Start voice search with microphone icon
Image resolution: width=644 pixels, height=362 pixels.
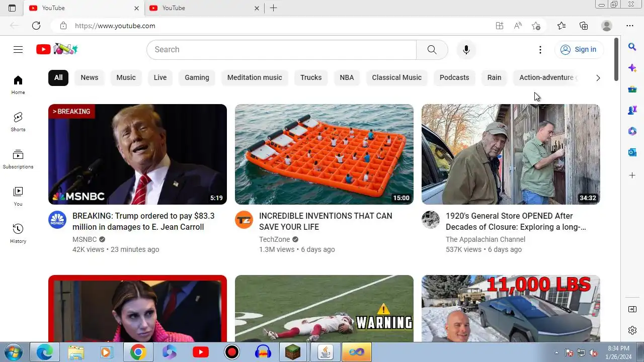click(x=466, y=49)
